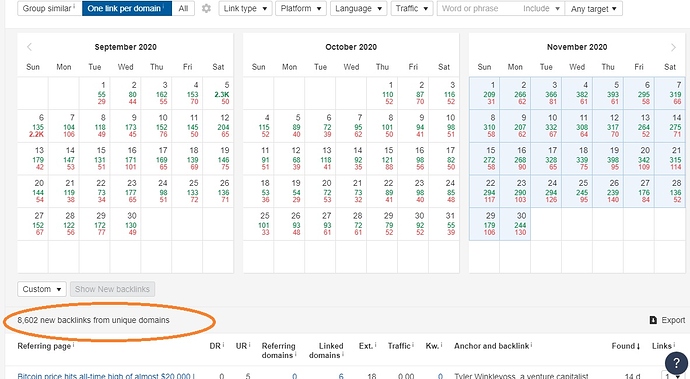
Task: Sort by Referring domains column header
Action: [x=279, y=350]
